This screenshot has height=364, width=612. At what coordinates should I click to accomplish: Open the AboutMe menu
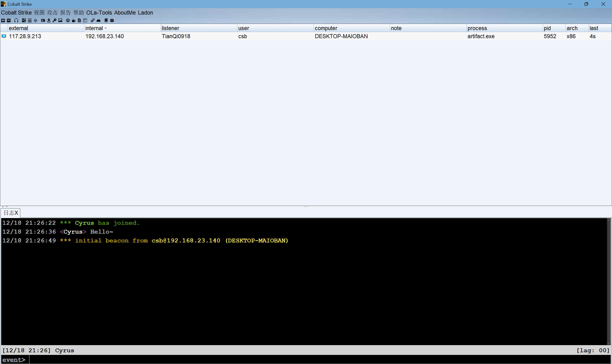click(125, 12)
